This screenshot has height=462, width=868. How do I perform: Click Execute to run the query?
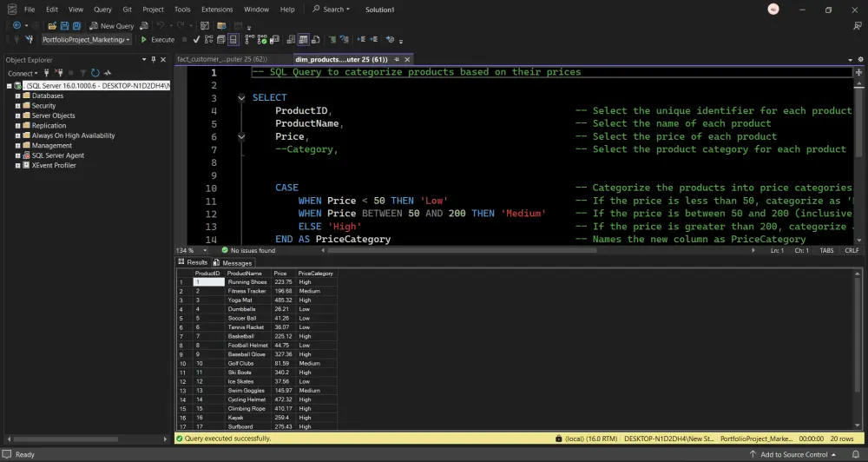click(x=157, y=40)
